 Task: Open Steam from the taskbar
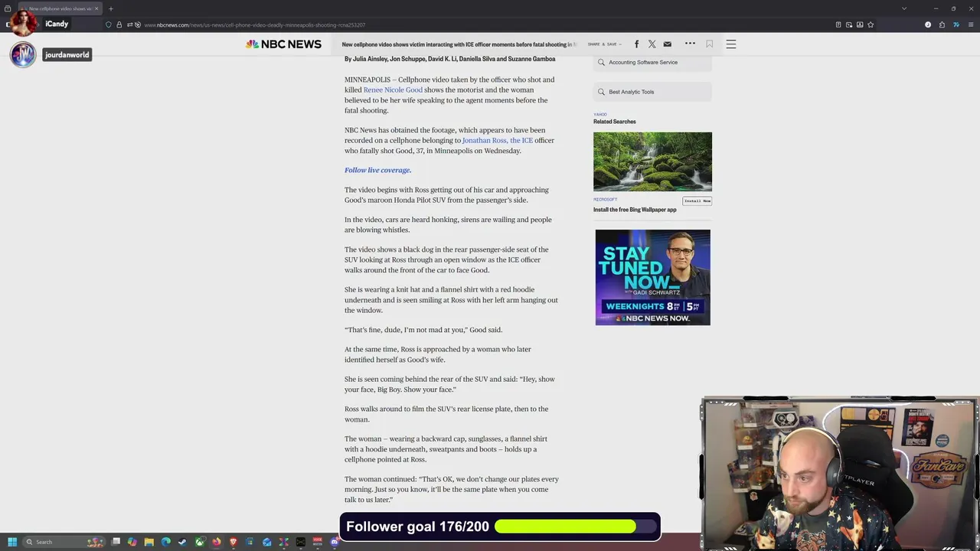click(182, 542)
